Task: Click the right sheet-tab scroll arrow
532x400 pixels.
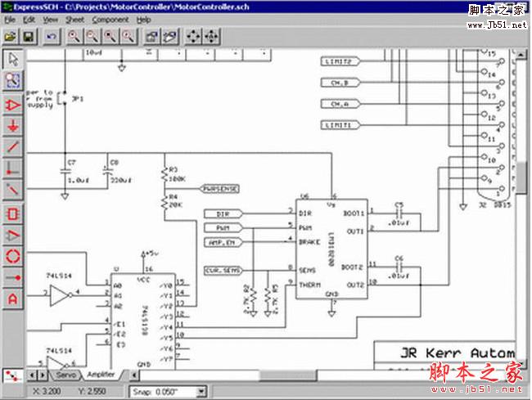Action: click(43, 375)
